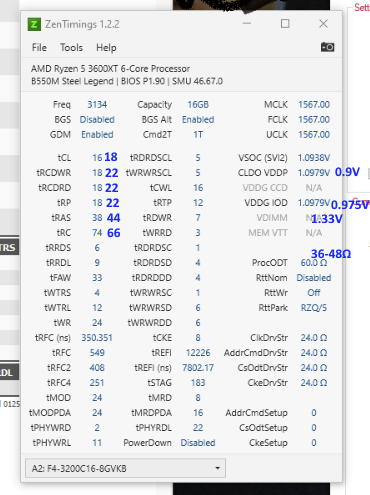Click the tRTP value 12
Viewport: 370px width, 495px height.
tap(198, 203)
